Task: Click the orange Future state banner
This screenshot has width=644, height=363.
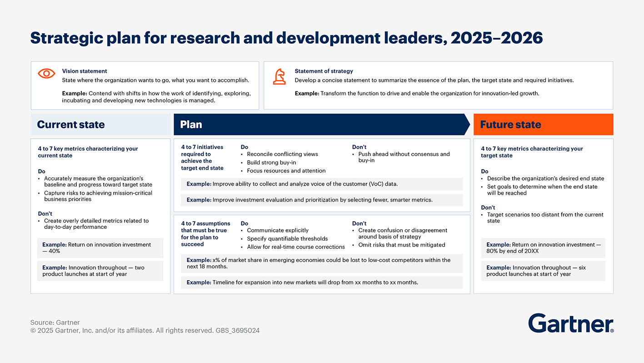Action: pyautogui.click(x=543, y=125)
